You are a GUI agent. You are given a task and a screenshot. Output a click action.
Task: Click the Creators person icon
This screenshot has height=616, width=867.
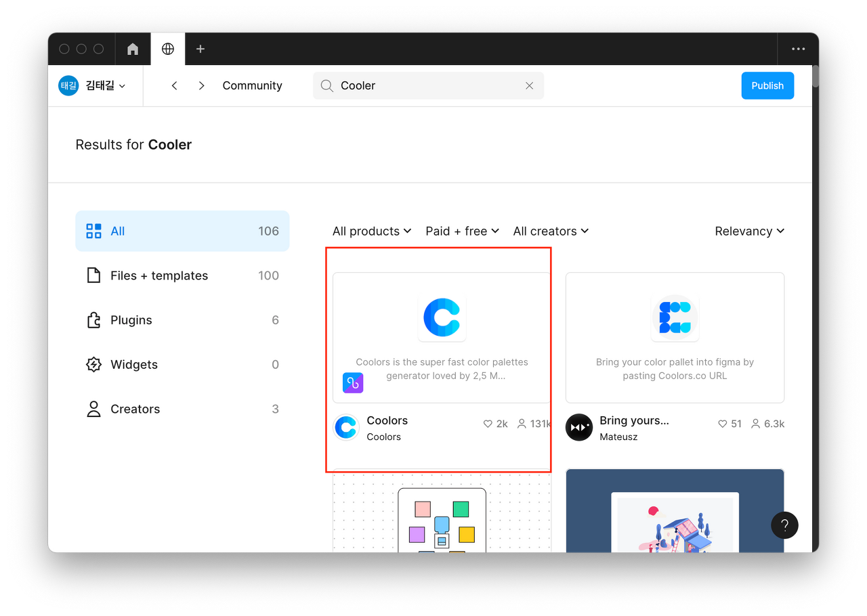(93, 409)
